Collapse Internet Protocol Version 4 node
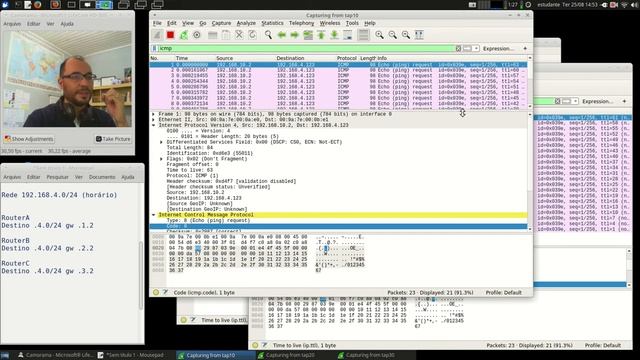The image size is (640, 360). 154,125
